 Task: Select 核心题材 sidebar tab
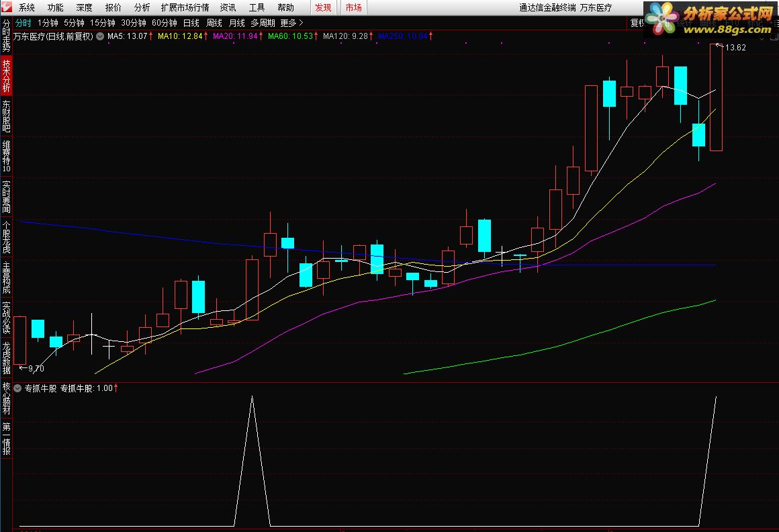[x=6, y=398]
